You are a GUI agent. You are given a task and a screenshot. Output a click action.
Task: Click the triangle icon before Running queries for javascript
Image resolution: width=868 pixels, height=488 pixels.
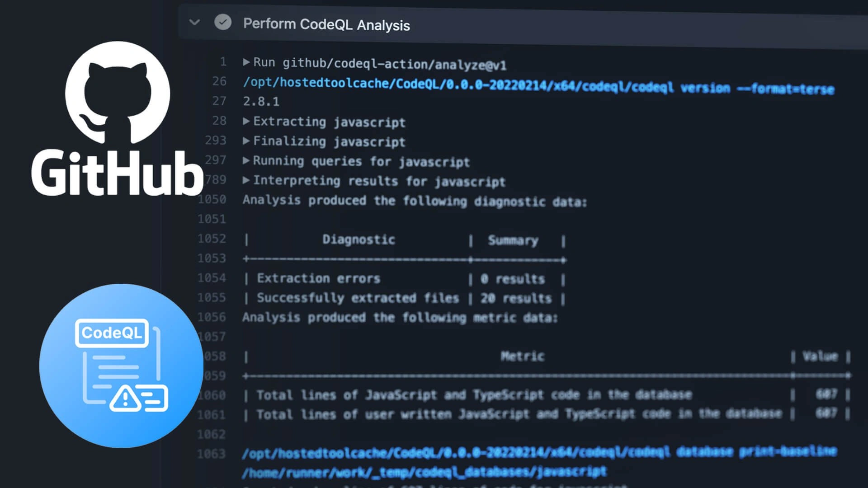(x=246, y=161)
